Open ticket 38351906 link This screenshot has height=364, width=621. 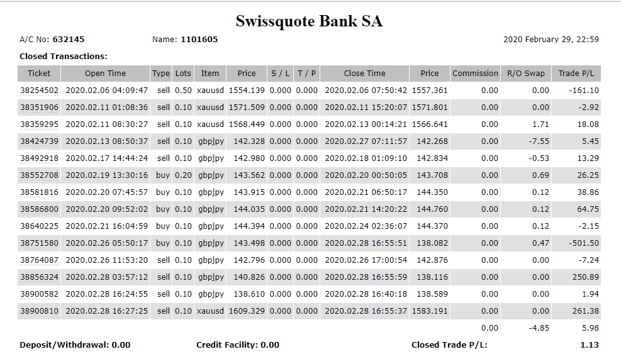pos(39,108)
